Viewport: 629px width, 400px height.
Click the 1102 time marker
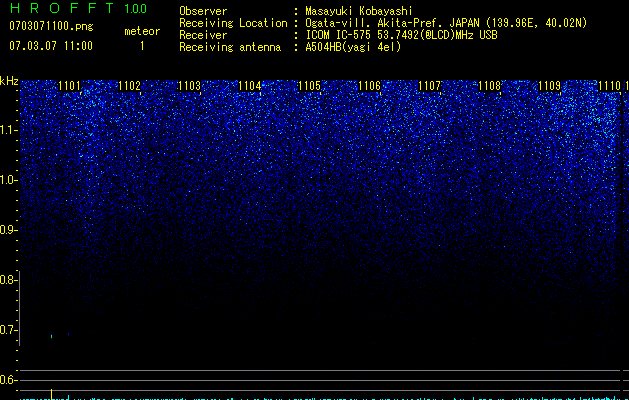[x=129, y=86]
